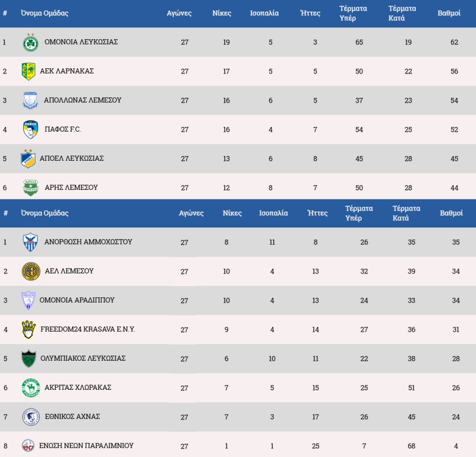Click the top table's Όνομα Ομάδας header

click(x=44, y=13)
